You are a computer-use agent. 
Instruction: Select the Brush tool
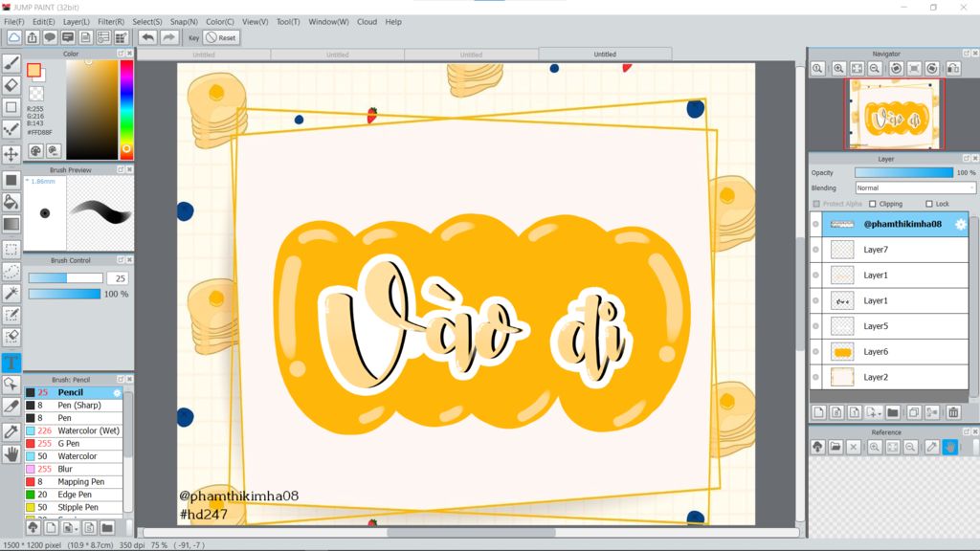tap(11, 63)
